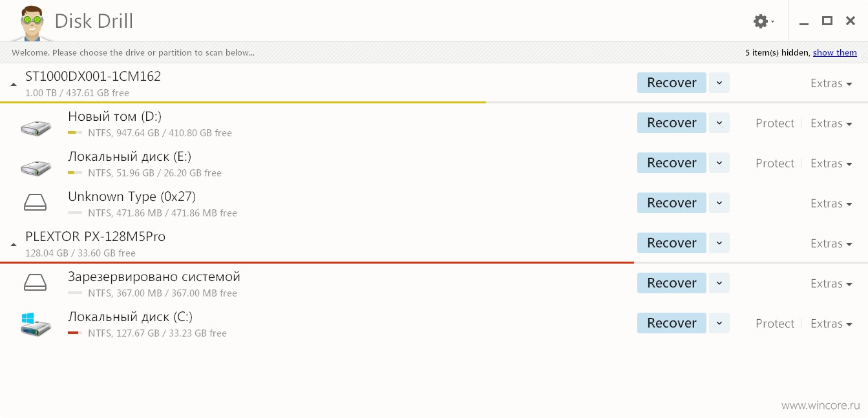Open recover options dropdown for Зарезервировано системой
868x418 pixels.
pyautogui.click(x=719, y=283)
